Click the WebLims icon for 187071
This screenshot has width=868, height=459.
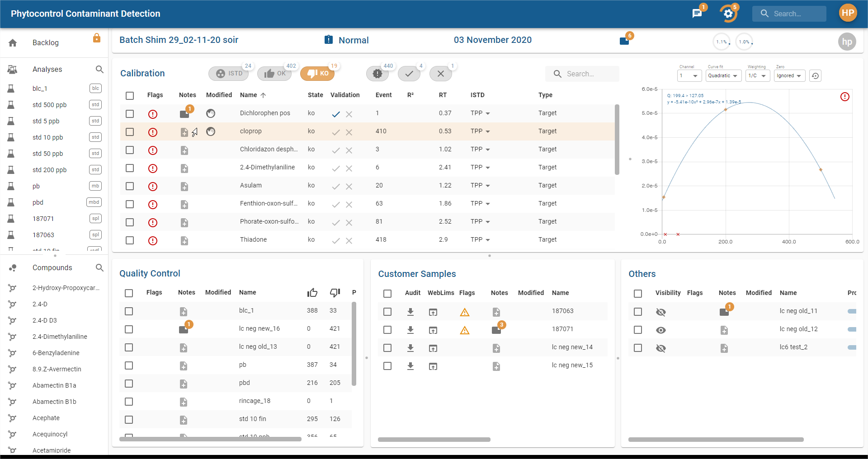click(x=433, y=330)
